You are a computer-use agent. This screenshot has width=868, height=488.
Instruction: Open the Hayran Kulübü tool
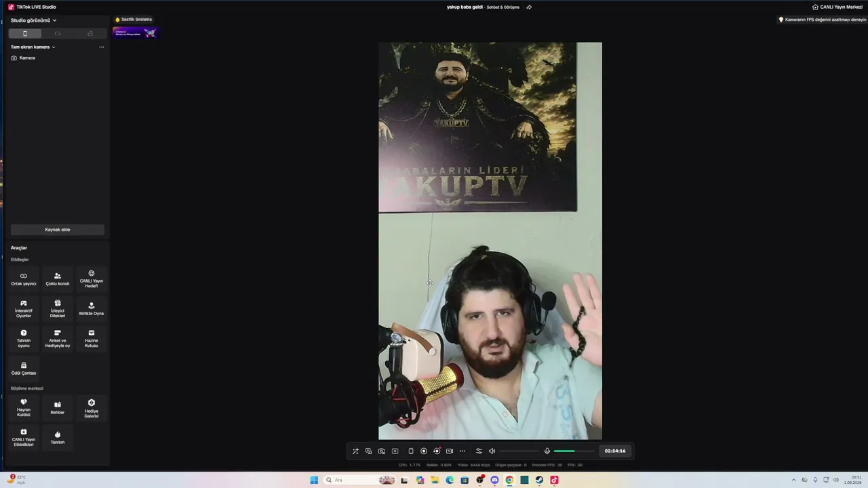click(x=24, y=407)
